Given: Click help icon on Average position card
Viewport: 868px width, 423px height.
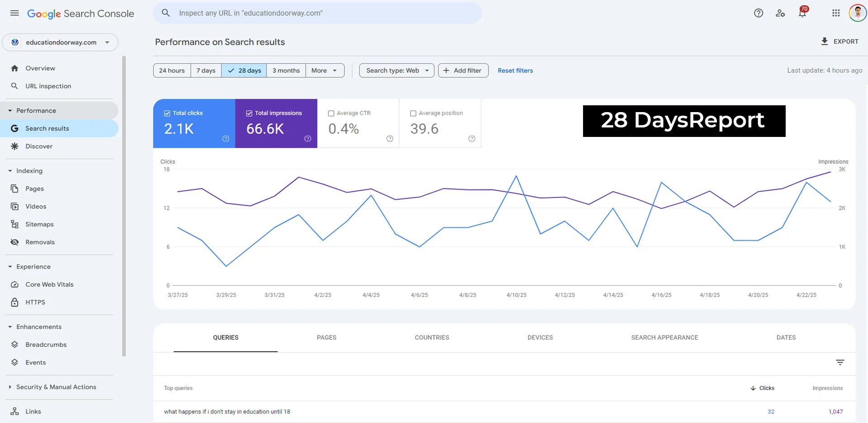Looking at the screenshot, I should coord(472,139).
